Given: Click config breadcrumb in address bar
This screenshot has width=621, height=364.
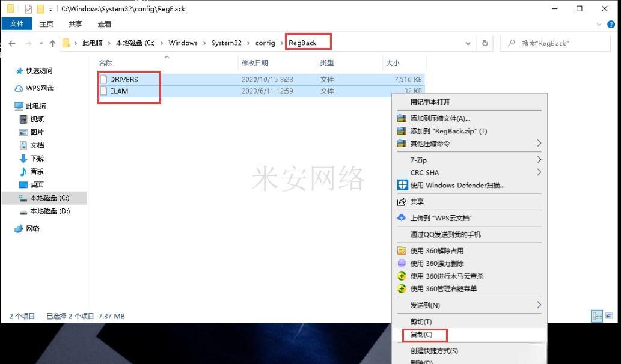Looking at the screenshot, I should click(x=265, y=43).
